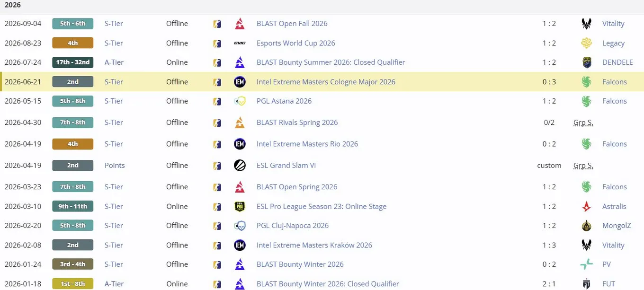Open BLAST Bounty Winter 2026 main event link

coord(300,264)
